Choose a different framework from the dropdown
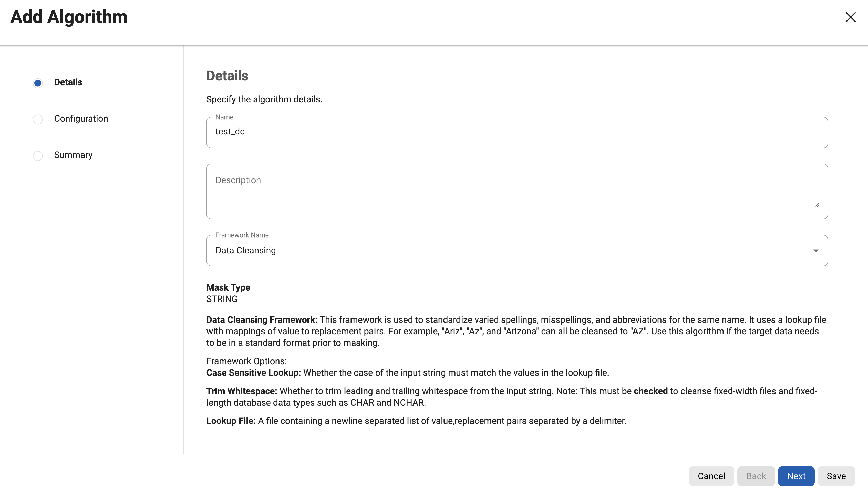 (x=816, y=251)
